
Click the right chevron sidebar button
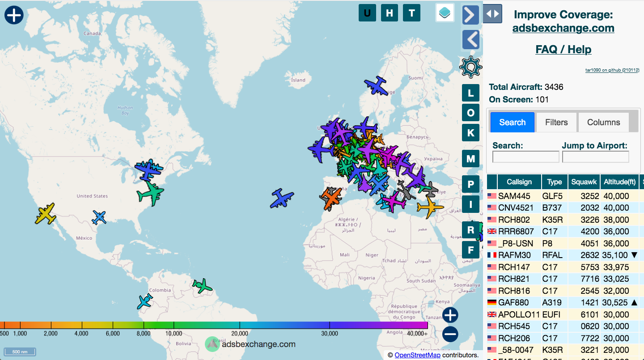coord(470,15)
